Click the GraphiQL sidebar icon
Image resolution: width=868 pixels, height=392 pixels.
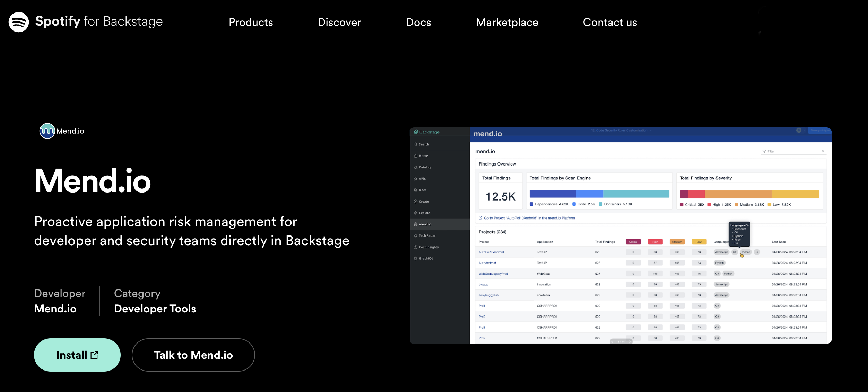tap(415, 259)
